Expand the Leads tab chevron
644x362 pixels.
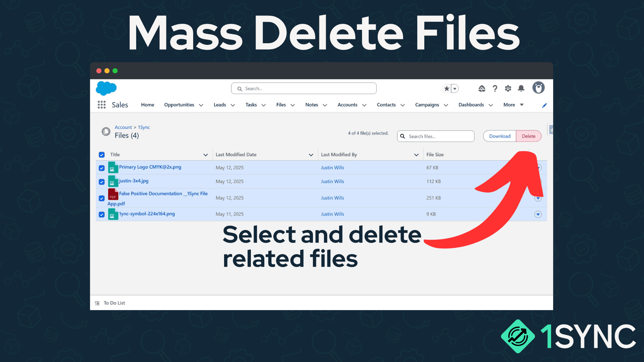tap(233, 105)
